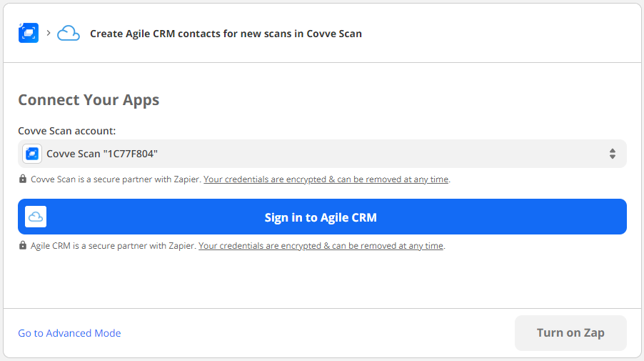Go to Advanced Mode
The height and width of the screenshot is (361, 644).
click(x=69, y=333)
